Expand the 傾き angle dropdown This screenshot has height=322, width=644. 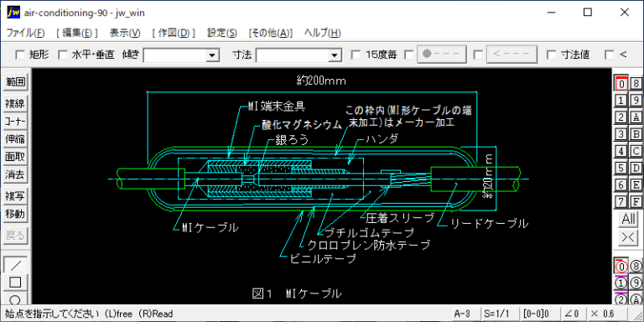pyautogui.click(x=212, y=55)
